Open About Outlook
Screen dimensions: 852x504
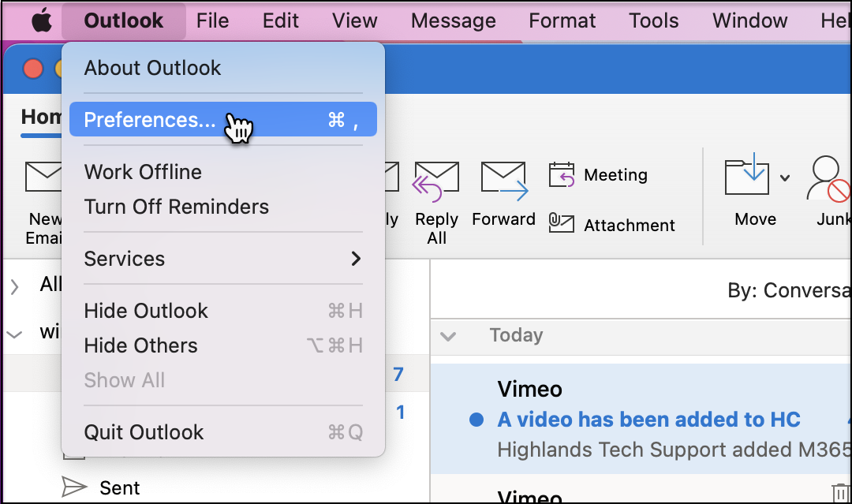[x=152, y=68]
